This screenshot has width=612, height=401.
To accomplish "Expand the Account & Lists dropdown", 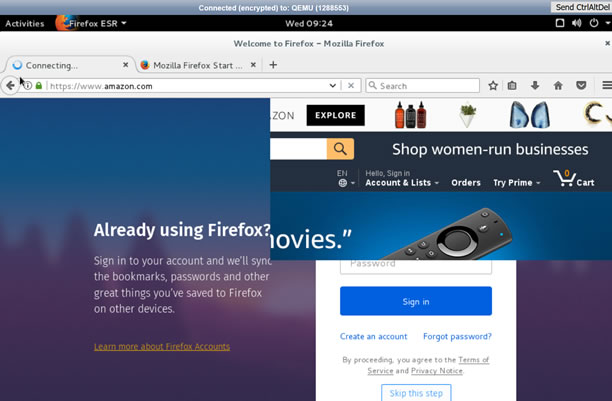I will (x=401, y=183).
